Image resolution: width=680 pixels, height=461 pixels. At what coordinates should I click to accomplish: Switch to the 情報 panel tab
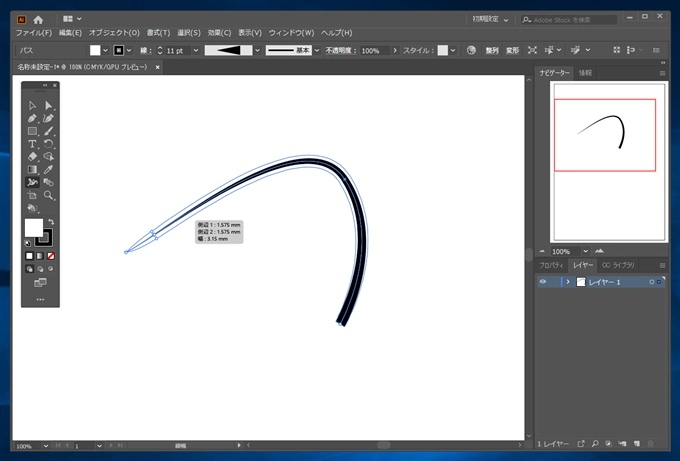(x=585, y=73)
